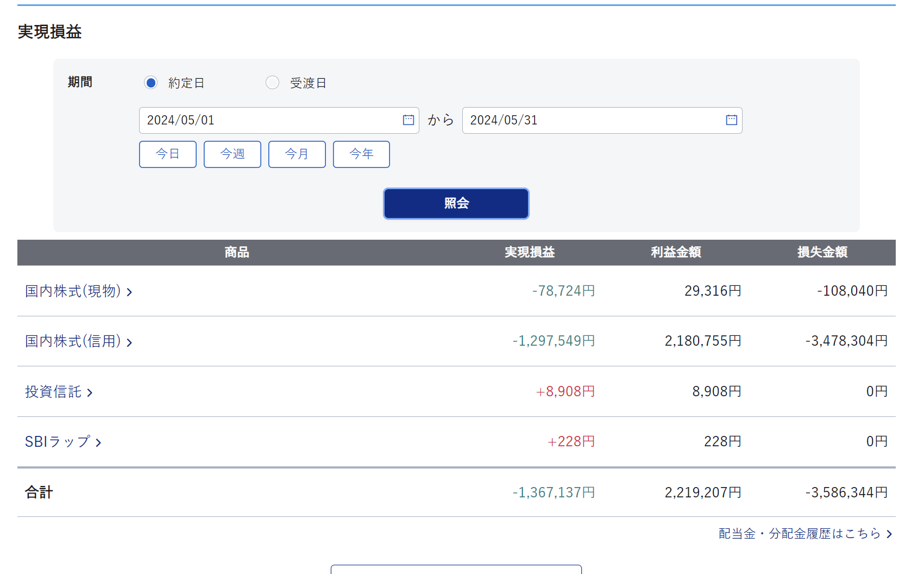Click the 合計 row label
Viewport: 924px width, 574px height.
(x=39, y=492)
